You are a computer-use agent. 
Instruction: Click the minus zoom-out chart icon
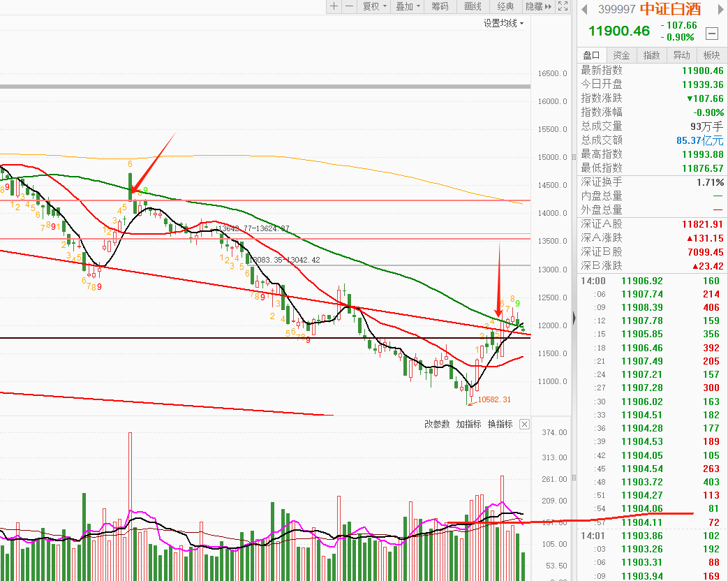(349, 6)
